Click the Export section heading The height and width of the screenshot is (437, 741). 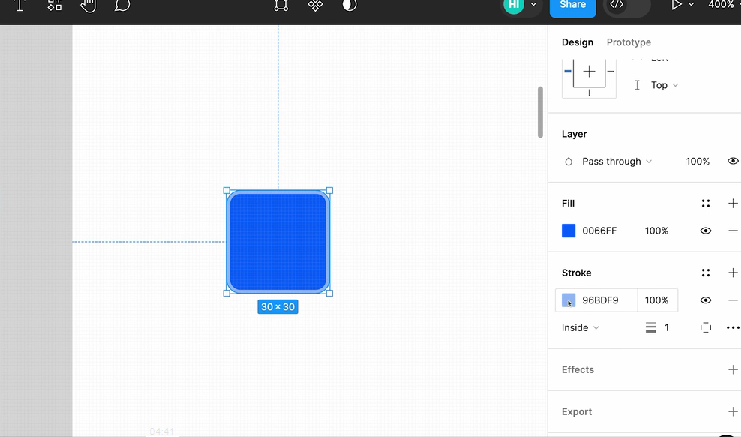point(577,411)
